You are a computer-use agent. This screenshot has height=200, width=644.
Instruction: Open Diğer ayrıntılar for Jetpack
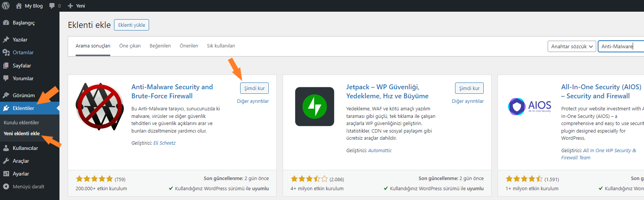pyautogui.click(x=468, y=101)
